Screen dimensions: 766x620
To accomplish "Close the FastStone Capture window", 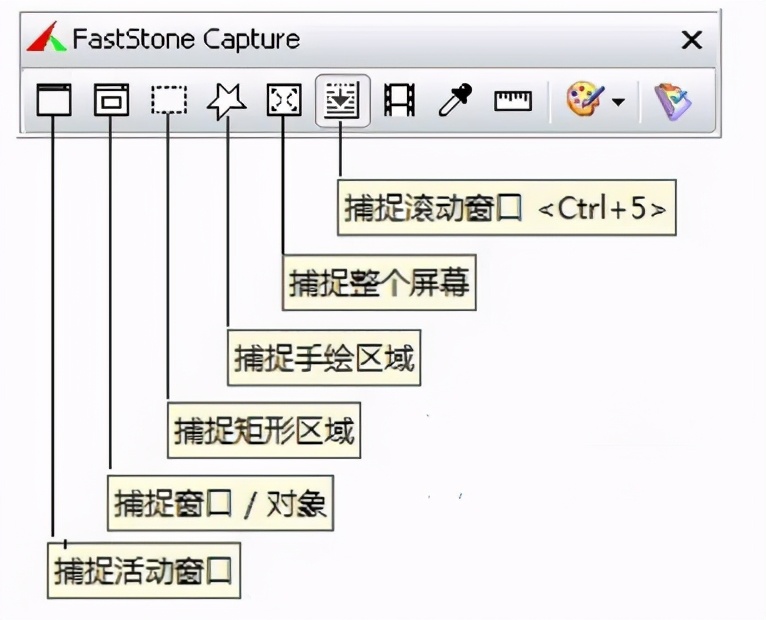I will [692, 40].
